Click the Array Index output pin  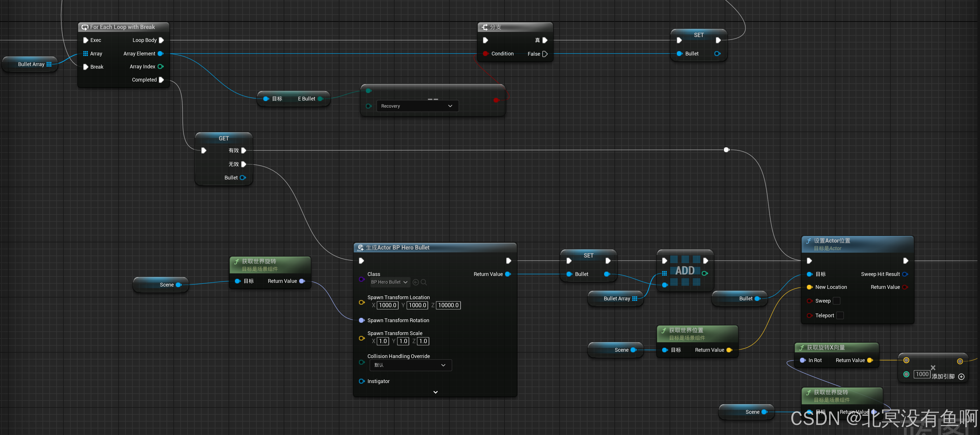pos(160,67)
